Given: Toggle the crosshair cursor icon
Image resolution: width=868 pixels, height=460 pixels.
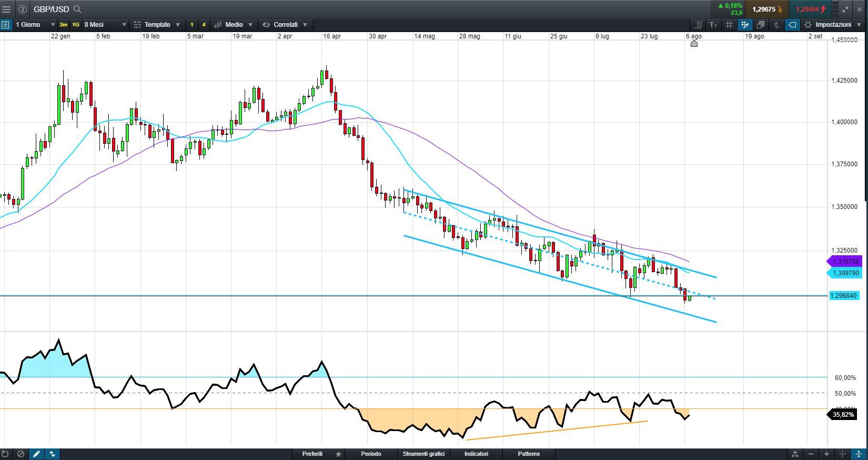Looking at the screenshot, I should tap(842, 454).
